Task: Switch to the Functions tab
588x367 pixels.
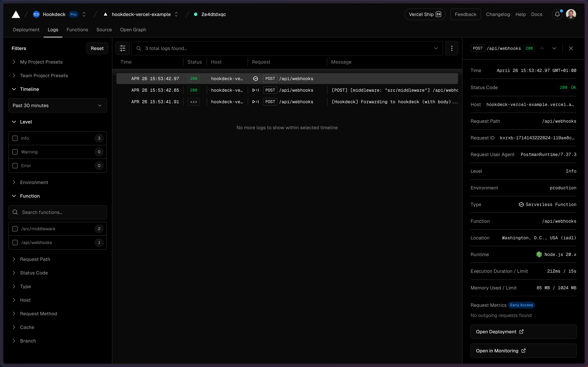Action: [77, 30]
